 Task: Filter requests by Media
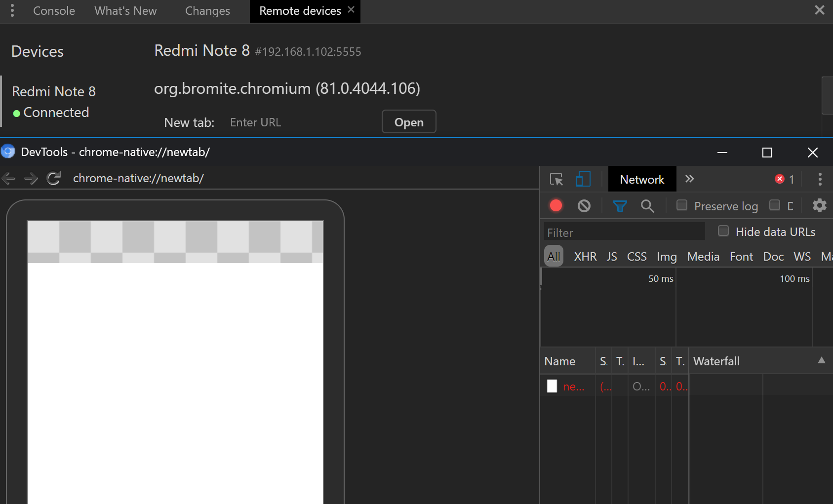coord(703,257)
